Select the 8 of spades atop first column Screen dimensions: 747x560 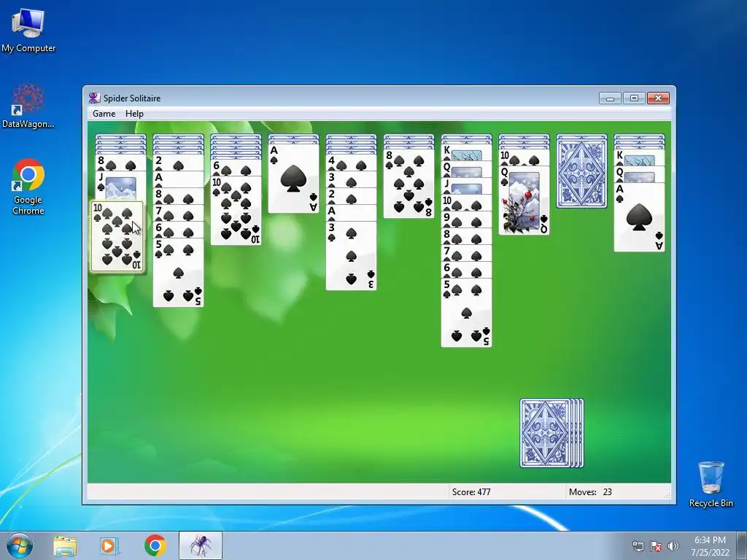pos(120,163)
